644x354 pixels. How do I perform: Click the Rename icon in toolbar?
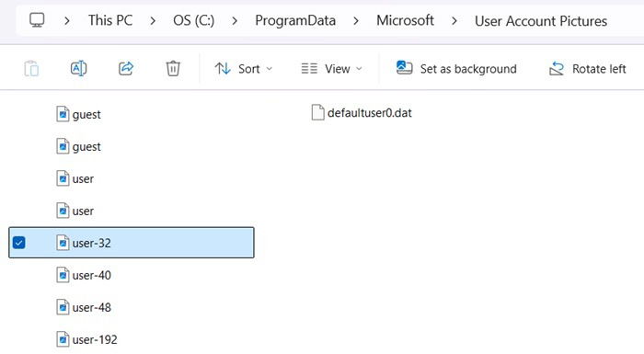(x=78, y=68)
